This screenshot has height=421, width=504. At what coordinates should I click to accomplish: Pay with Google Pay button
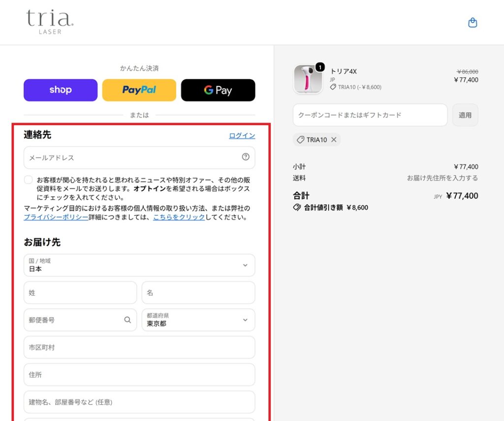click(218, 90)
